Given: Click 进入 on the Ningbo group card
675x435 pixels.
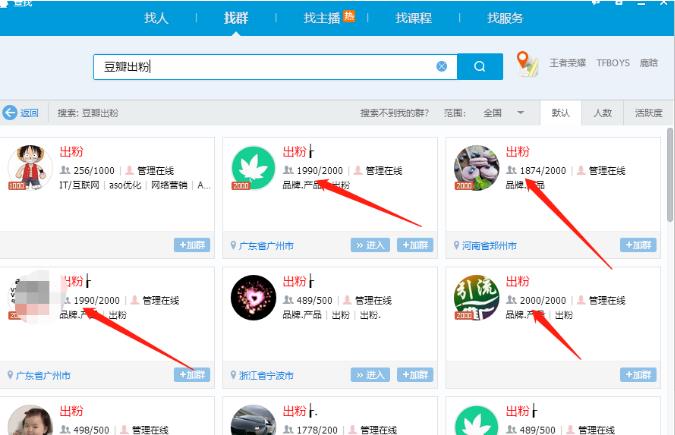Looking at the screenshot, I should [x=370, y=375].
